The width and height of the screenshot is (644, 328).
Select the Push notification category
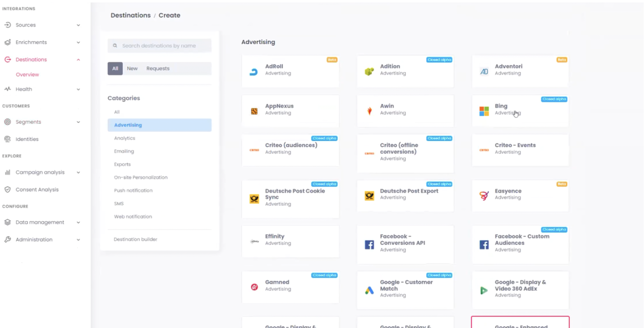[133, 190]
